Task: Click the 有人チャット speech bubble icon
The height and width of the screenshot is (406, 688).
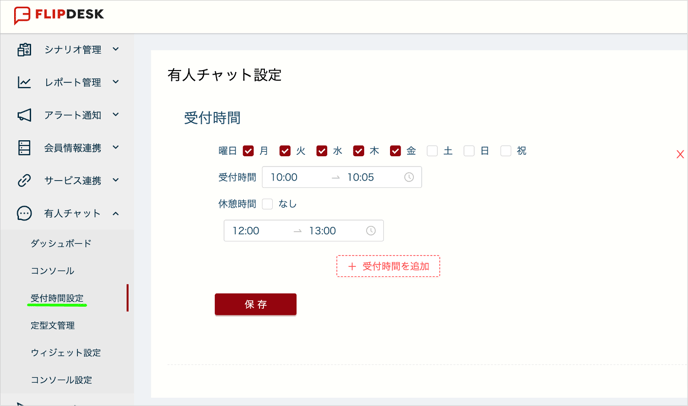Action: click(x=24, y=213)
